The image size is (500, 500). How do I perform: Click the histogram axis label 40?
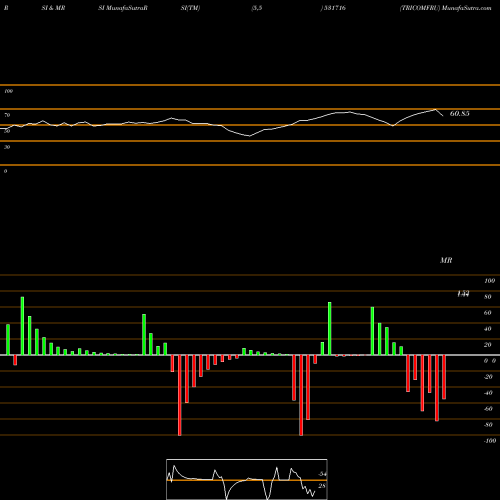point(488,329)
